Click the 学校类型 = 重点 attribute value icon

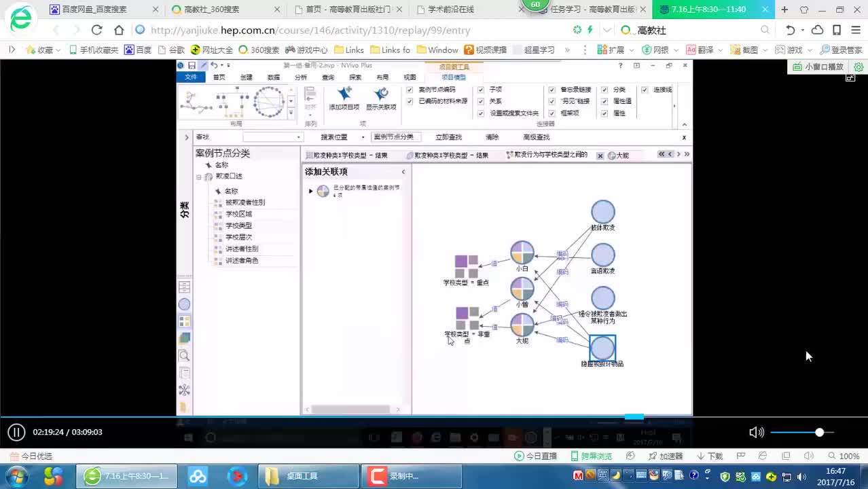[466, 266]
